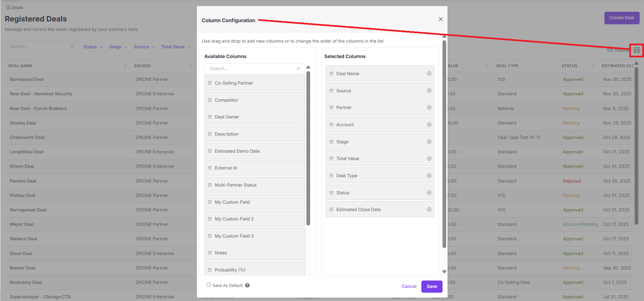644x301 pixels.
Task: Remove the Partner column via its X icon
Action: pos(429,107)
